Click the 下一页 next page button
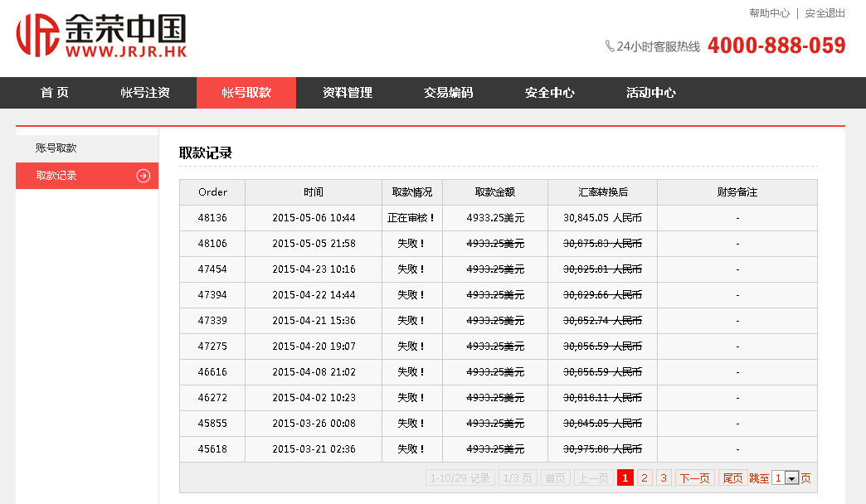 point(695,478)
